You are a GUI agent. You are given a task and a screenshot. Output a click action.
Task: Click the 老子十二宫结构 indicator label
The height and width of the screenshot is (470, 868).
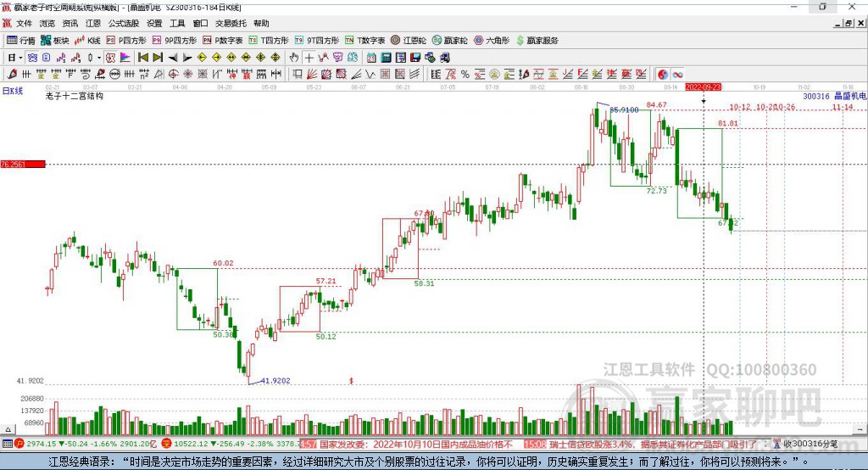click(x=75, y=96)
